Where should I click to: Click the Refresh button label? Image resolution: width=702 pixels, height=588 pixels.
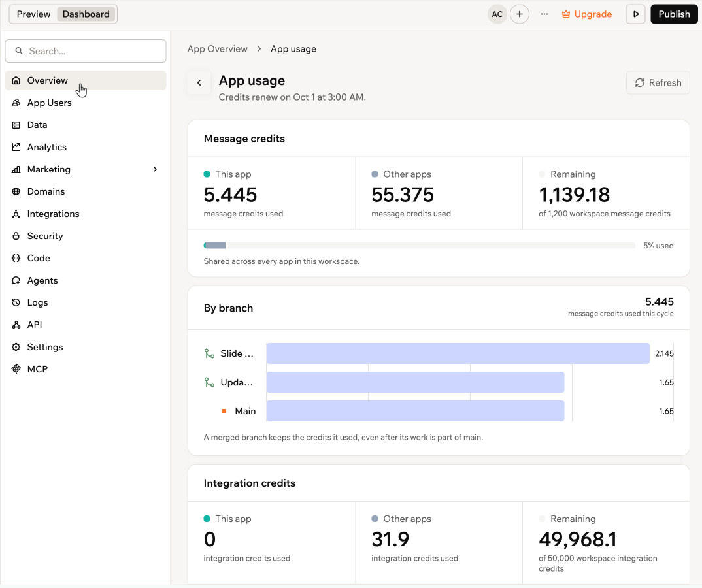coord(665,83)
